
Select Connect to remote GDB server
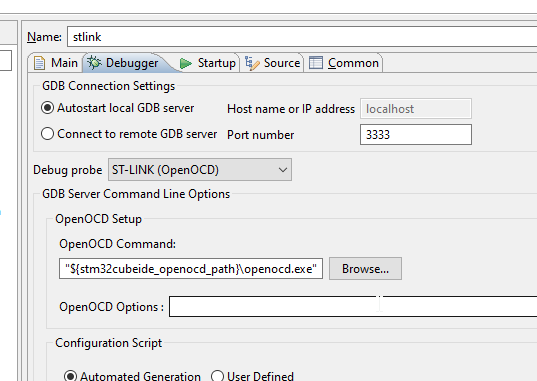coord(129,134)
